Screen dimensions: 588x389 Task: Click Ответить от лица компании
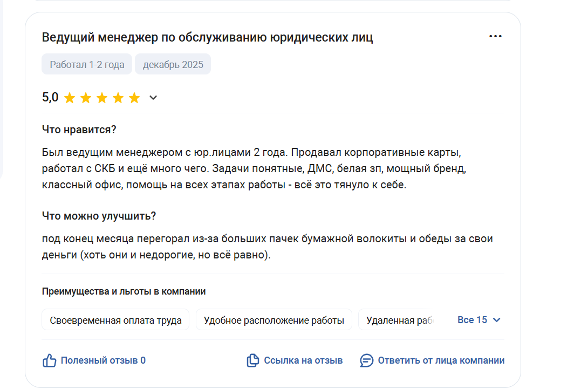point(441,360)
